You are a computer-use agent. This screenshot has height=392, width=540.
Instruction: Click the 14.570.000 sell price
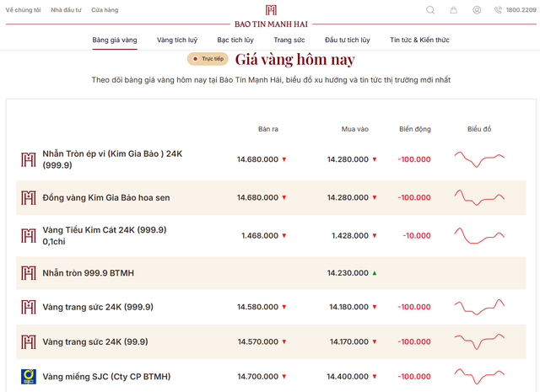pos(258,341)
